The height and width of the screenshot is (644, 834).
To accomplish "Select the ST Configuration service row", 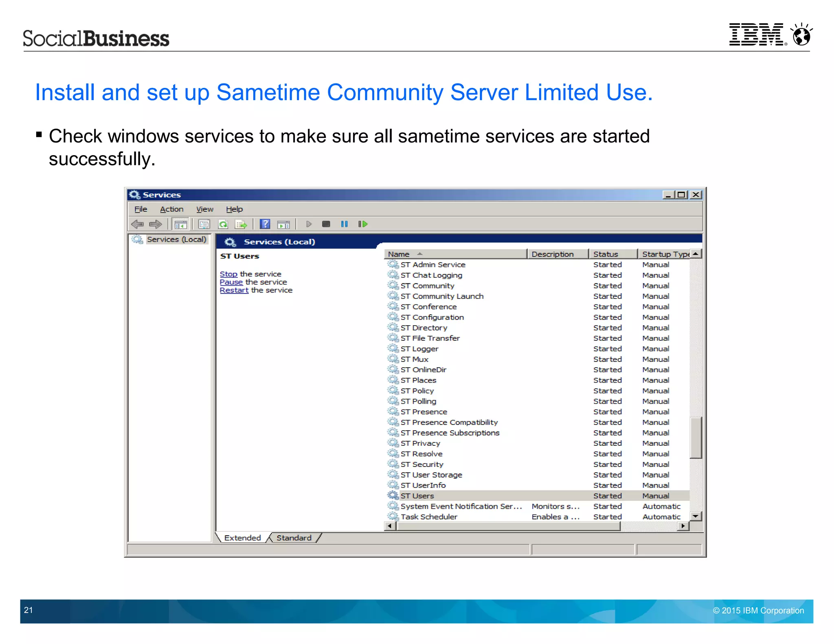I will click(537, 317).
